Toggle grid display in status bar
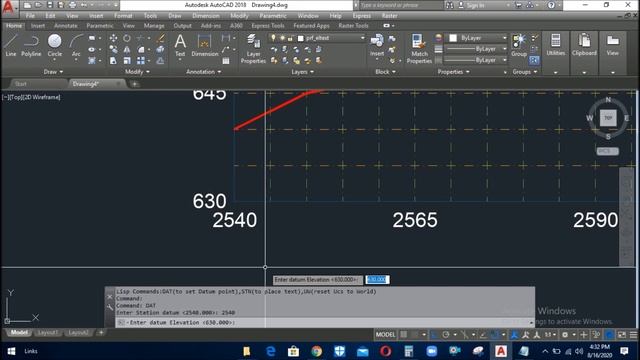This screenshot has height=360, width=640. (x=404, y=335)
